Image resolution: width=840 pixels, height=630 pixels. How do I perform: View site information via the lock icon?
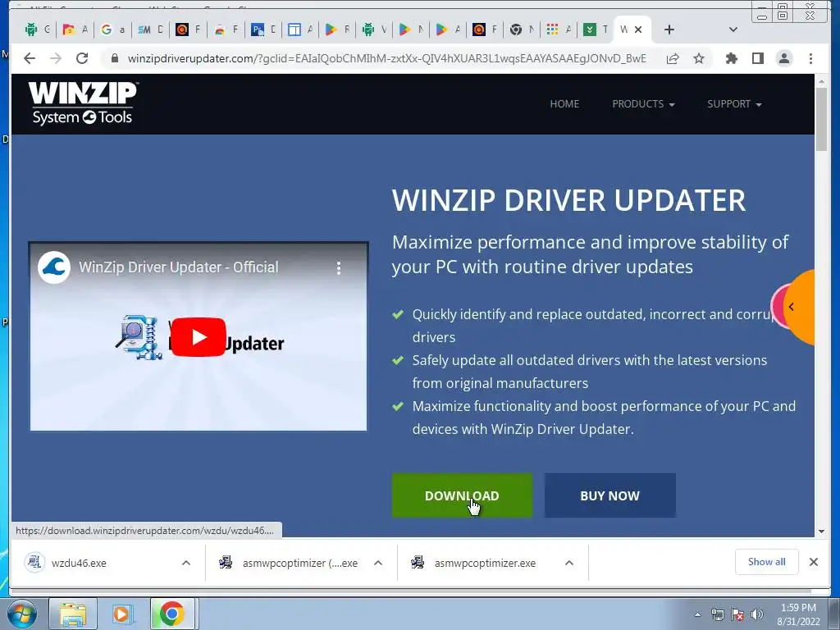[x=114, y=58]
